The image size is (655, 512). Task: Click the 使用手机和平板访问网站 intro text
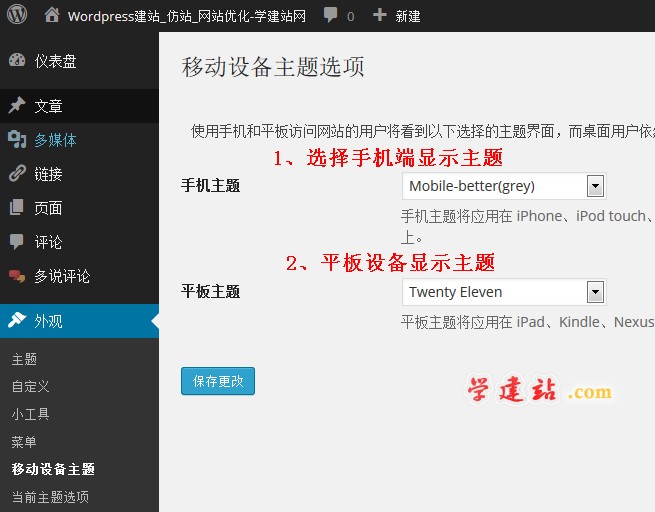point(423,132)
